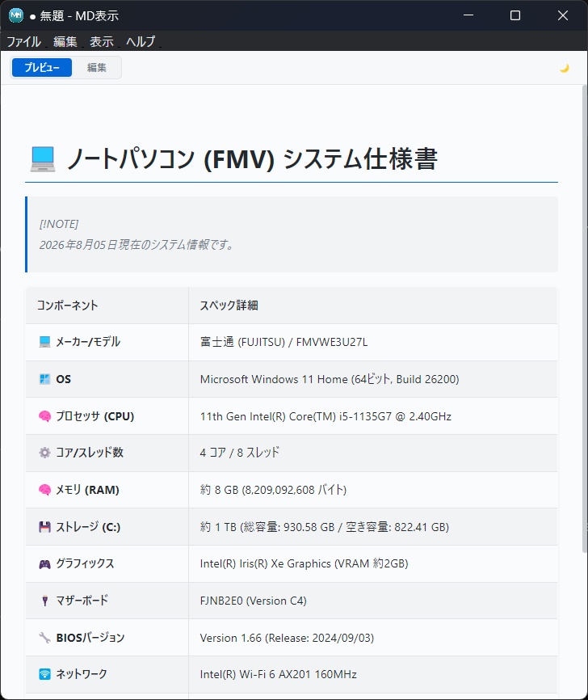
Task: Switch to the 編集 tab beside プレビュー
Action: [x=97, y=67]
